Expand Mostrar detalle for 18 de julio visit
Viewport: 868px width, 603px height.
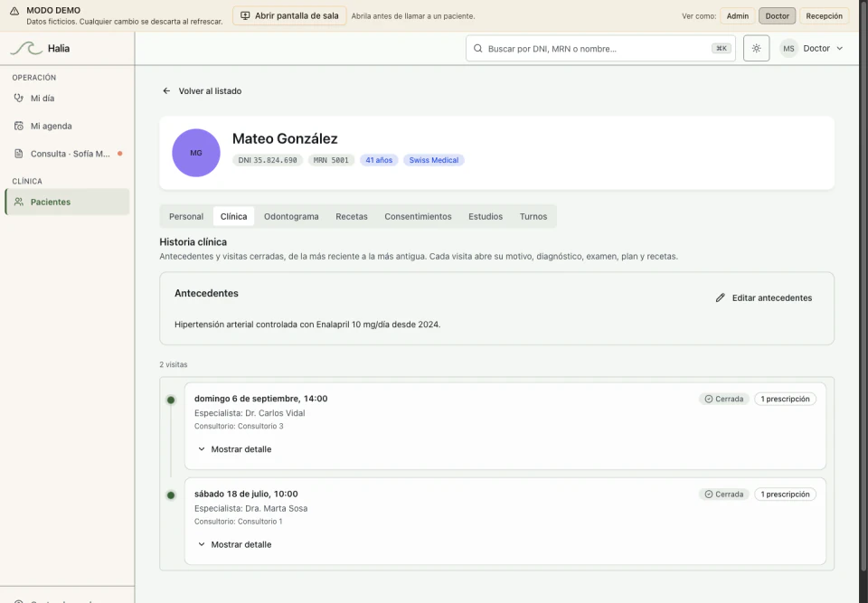pos(235,544)
